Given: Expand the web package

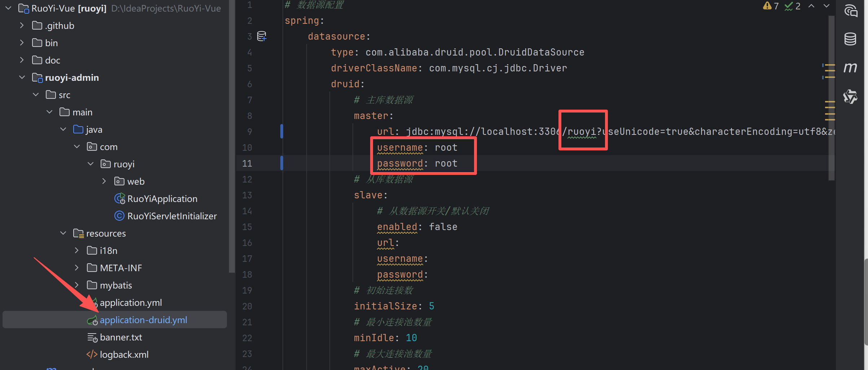Looking at the screenshot, I should [104, 181].
